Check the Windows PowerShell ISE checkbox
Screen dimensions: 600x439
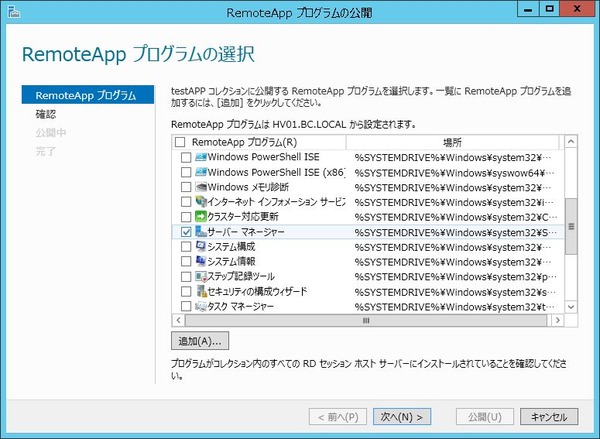[186, 157]
